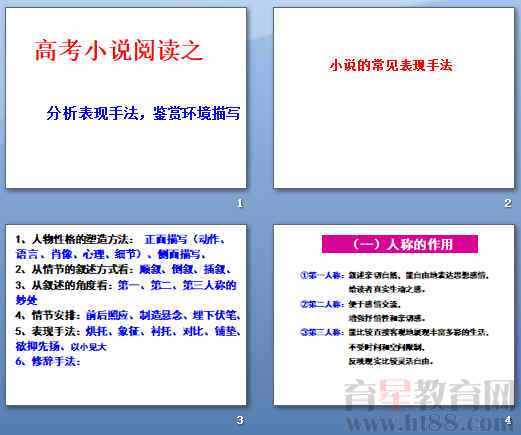The width and height of the screenshot is (521, 435).
Task: Click the ①第一人称 label on slide 4
Action: tap(322, 275)
